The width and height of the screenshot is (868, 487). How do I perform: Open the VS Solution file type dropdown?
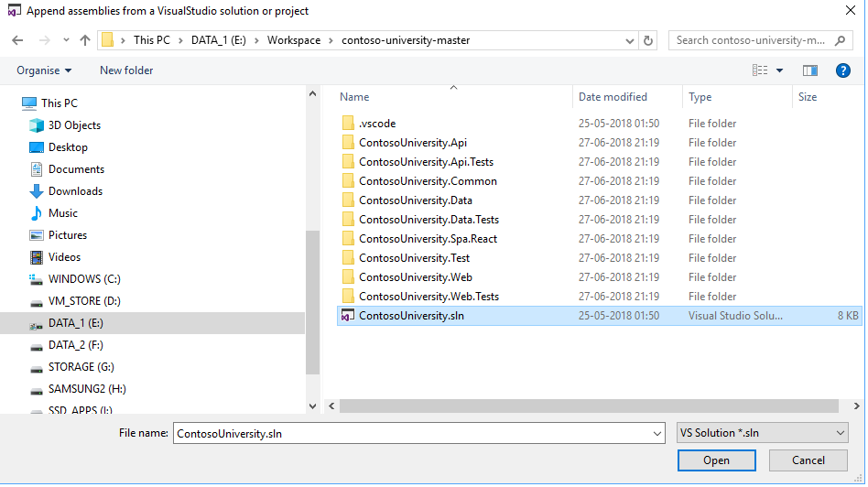(762, 433)
